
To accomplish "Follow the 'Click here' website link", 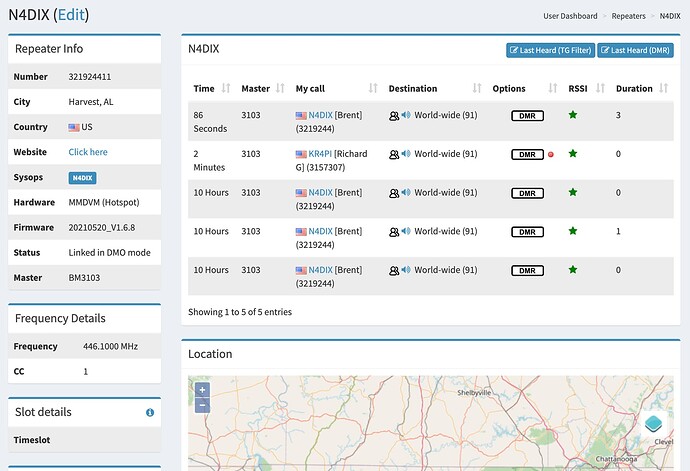I will point(88,152).
